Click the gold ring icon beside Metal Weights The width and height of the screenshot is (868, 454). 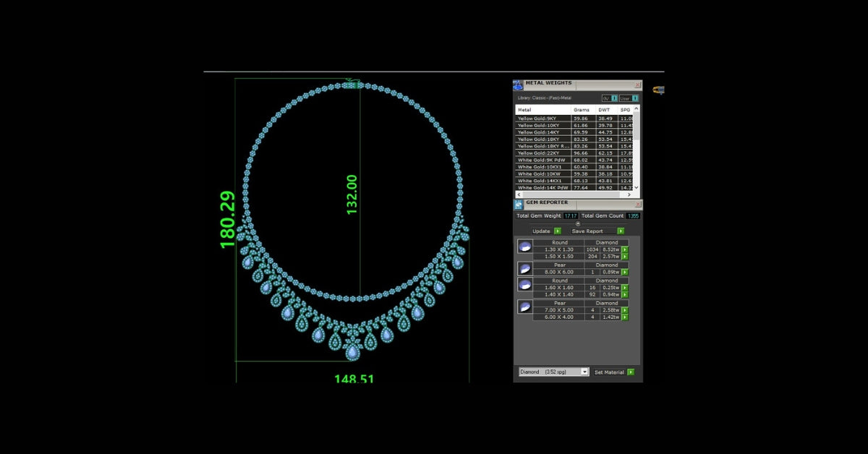point(658,90)
